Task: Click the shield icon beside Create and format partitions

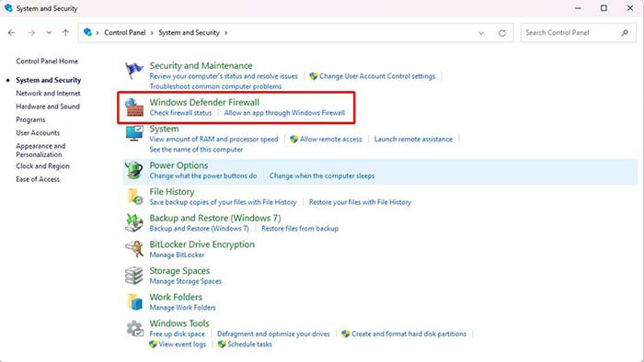Action: pos(345,334)
